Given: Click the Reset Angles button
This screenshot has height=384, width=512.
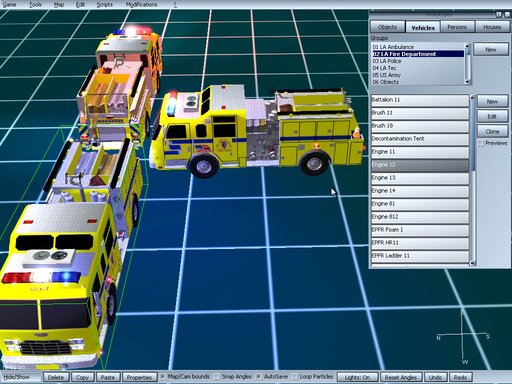Looking at the screenshot, I should pyautogui.click(x=401, y=377).
